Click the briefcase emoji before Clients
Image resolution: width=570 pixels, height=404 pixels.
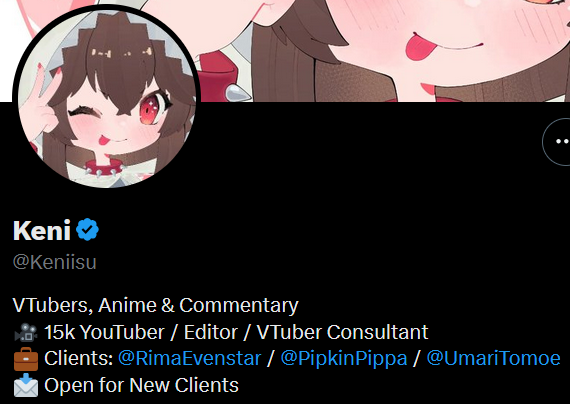[x=26, y=359]
